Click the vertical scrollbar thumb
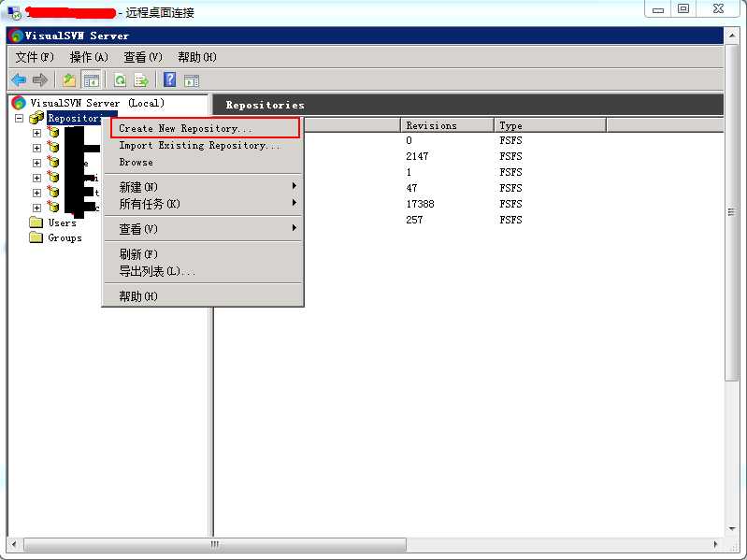Viewport: 747px width, 560px height. 732,212
